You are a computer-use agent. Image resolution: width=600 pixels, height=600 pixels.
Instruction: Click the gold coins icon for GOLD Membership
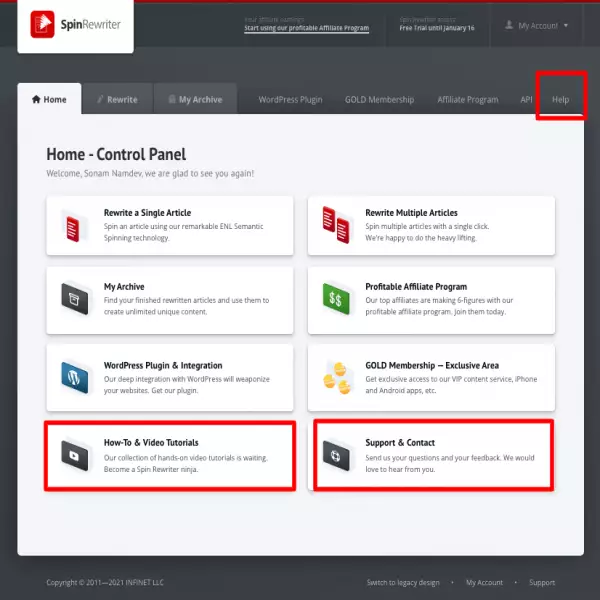point(337,378)
